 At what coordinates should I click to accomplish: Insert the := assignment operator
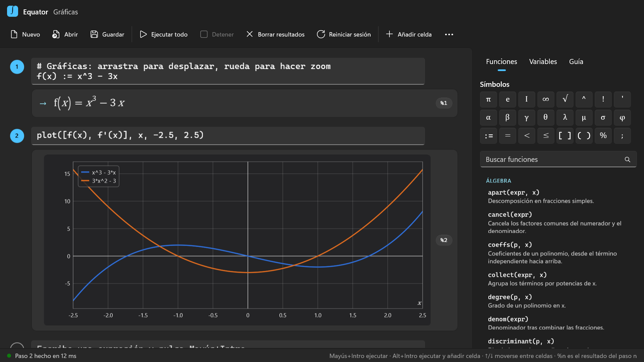pyautogui.click(x=488, y=135)
